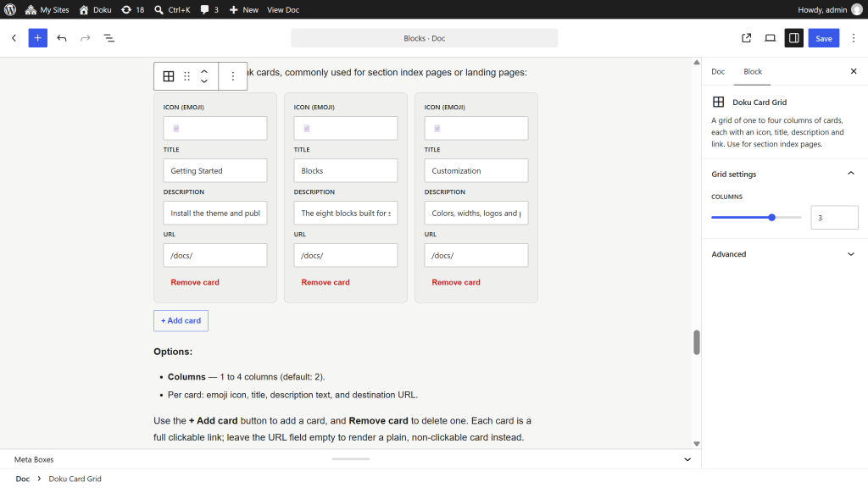The image size is (868, 488).
Task: Click the scrollbar up arrow
Action: coord(697,62)
